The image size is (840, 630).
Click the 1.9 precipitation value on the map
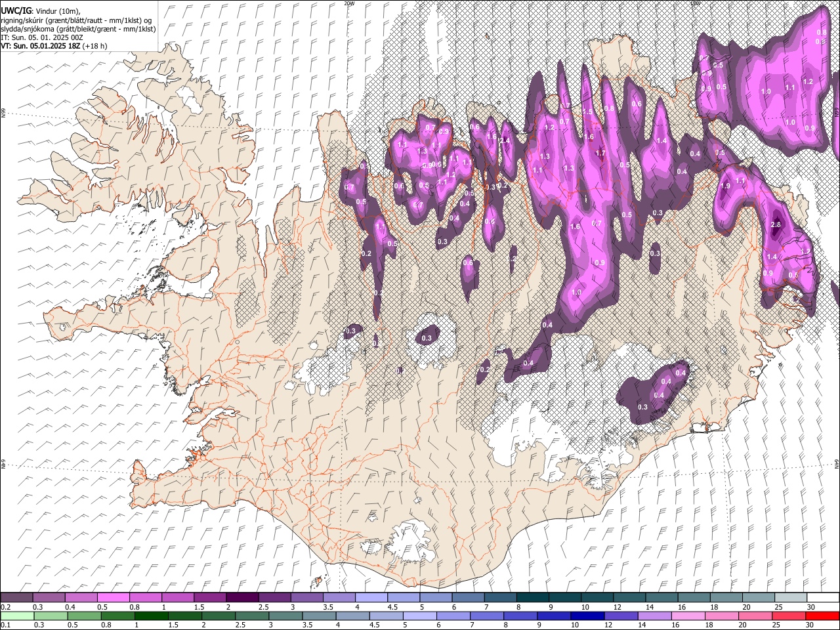[x=725, y=186]
